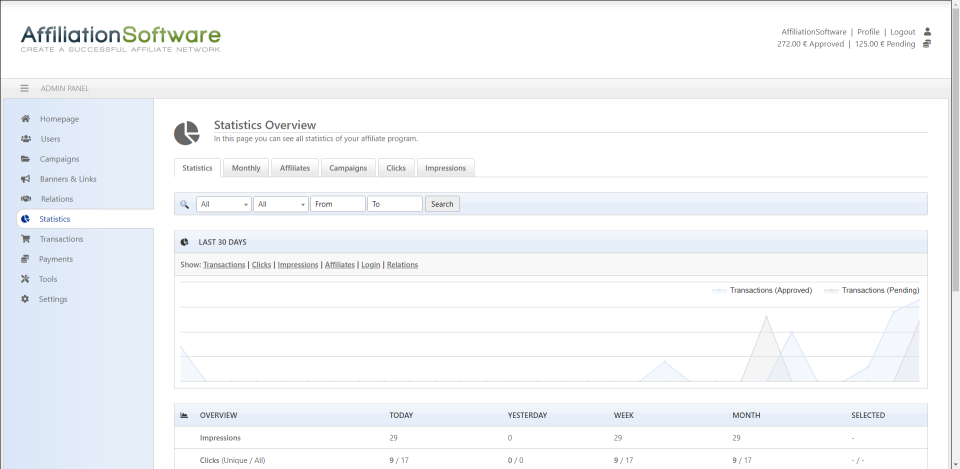The height and width of the screenshot is (469, 960).
Task: Open the first All dropdown filter
Action: pyautogui.click(x=223, y=204)
